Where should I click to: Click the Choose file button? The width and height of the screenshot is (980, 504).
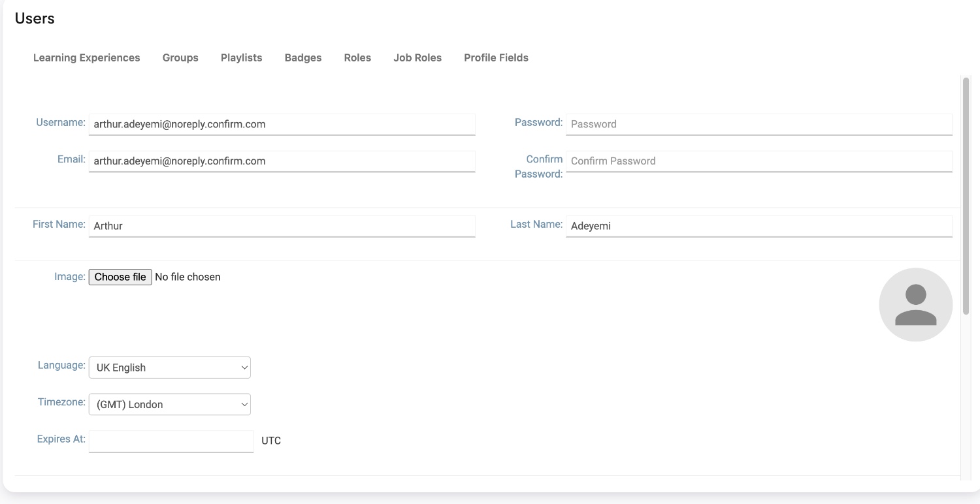tap(120, 277)
